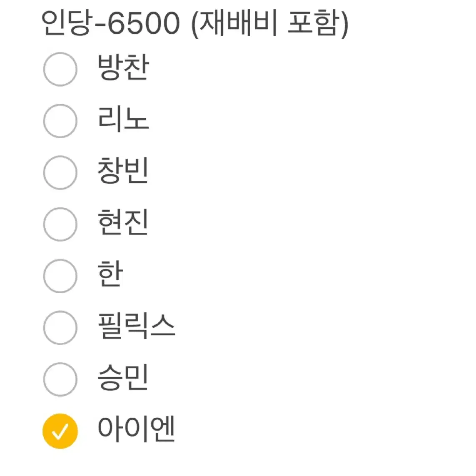The image size is (476, 476).
Task: Deselect the yellow checked 아이엔 option
Action: point(60,431)
